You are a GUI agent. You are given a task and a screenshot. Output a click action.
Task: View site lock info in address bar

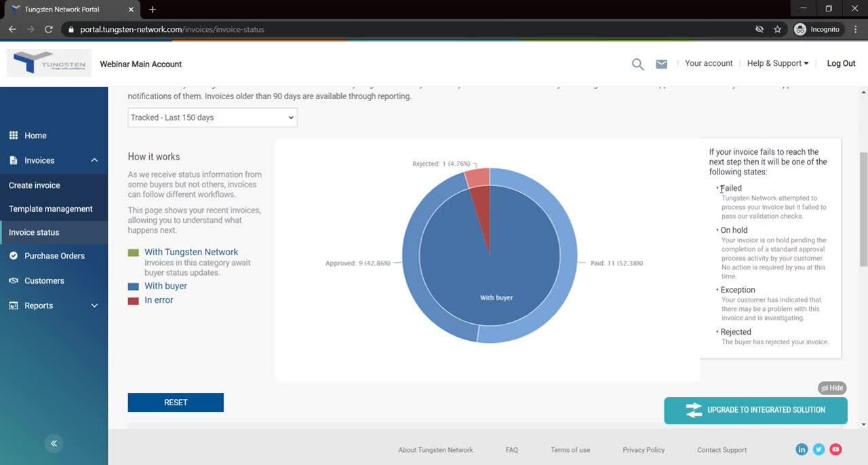click(x=71, y=29)
